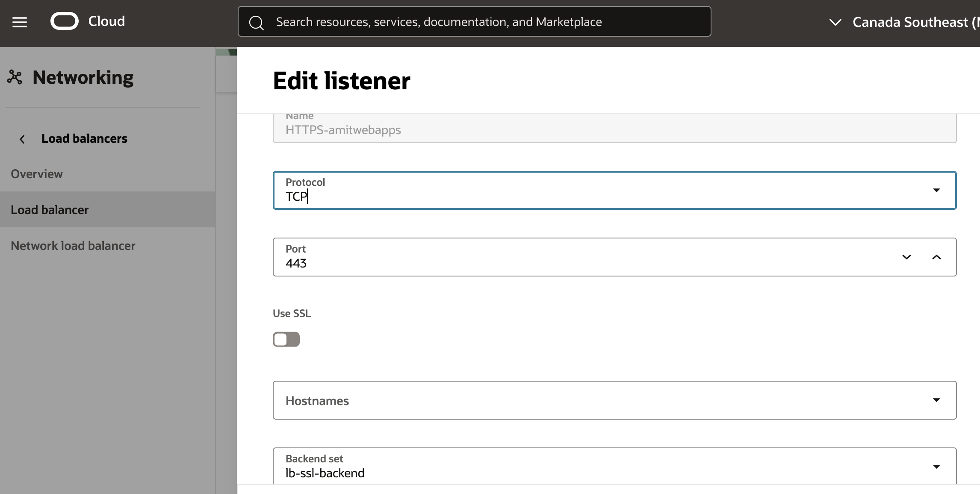Open the Backend set dropdown
This screenshot has width=980, height=494.
click(x=936, y=467)
